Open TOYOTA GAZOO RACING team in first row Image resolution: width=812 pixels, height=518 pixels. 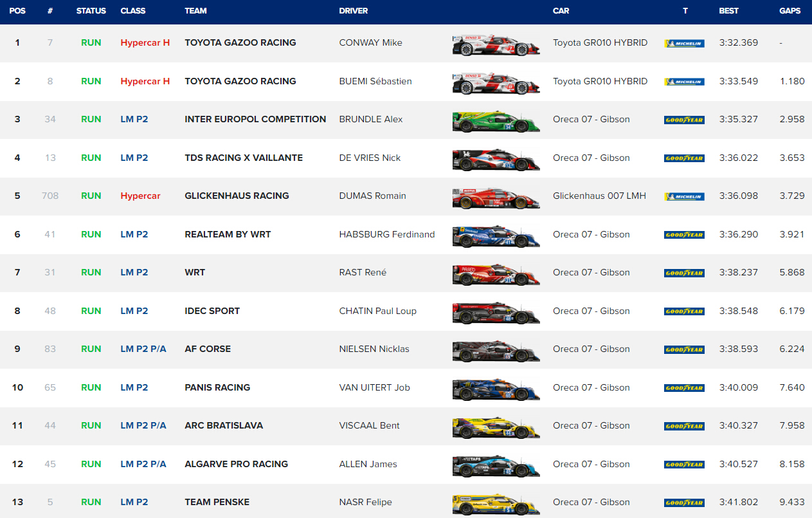click(x=240, y=42)
